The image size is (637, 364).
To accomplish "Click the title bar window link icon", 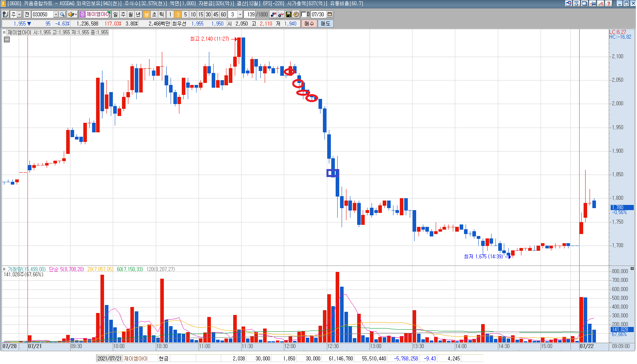I will (x=569, y=3).
